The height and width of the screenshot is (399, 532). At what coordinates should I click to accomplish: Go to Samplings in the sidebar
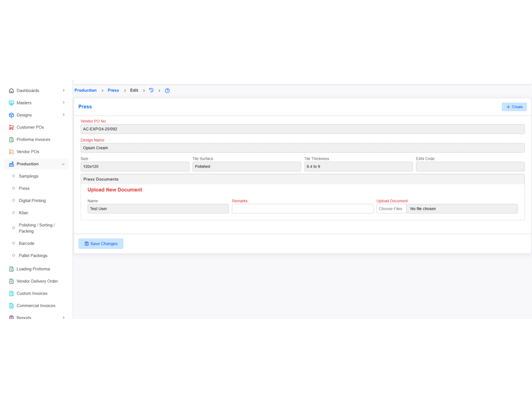[29, 176]
